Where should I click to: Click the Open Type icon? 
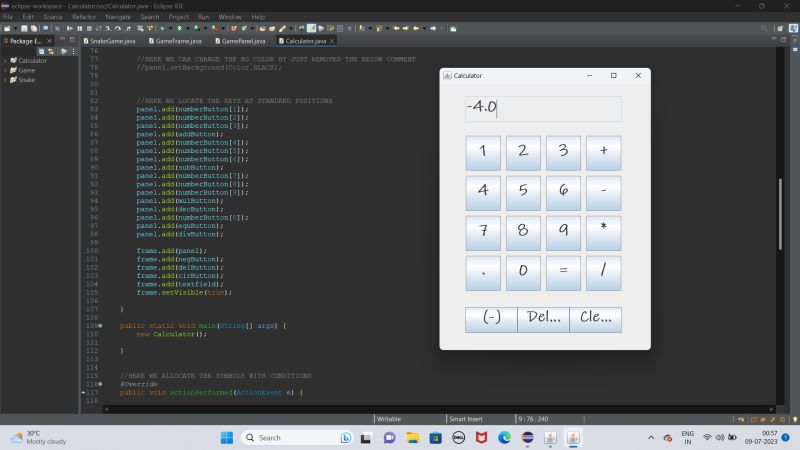[262, 29]
